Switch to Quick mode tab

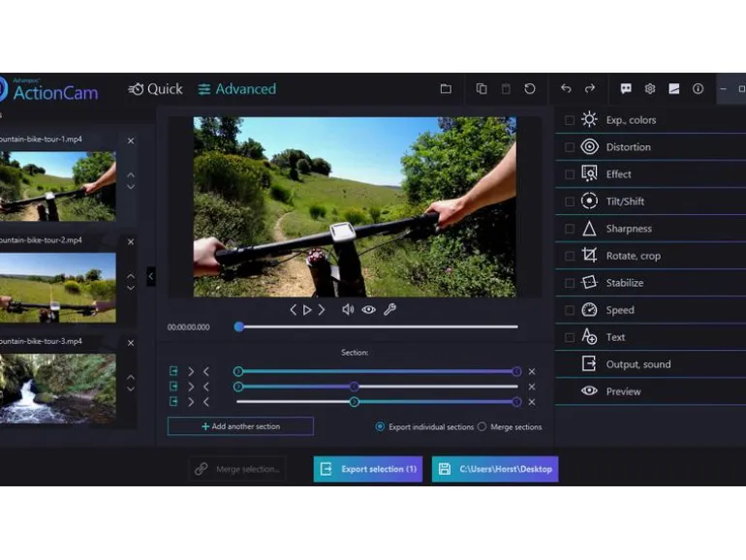tap(155, 89)
